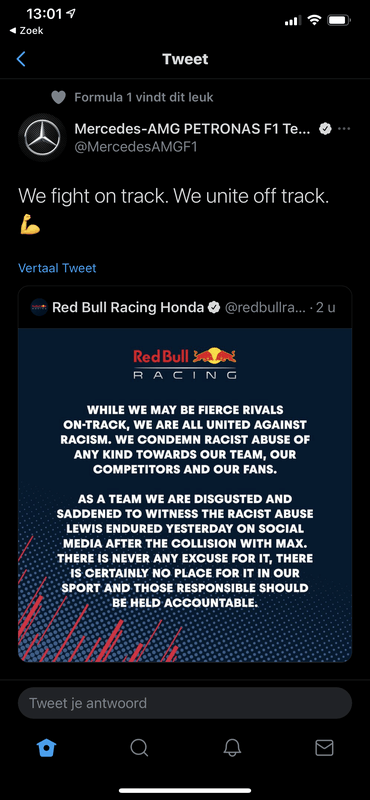Tap the Red Bull verified badge
Viewport: 370px width, 800px height.
[x=214, y=308]
